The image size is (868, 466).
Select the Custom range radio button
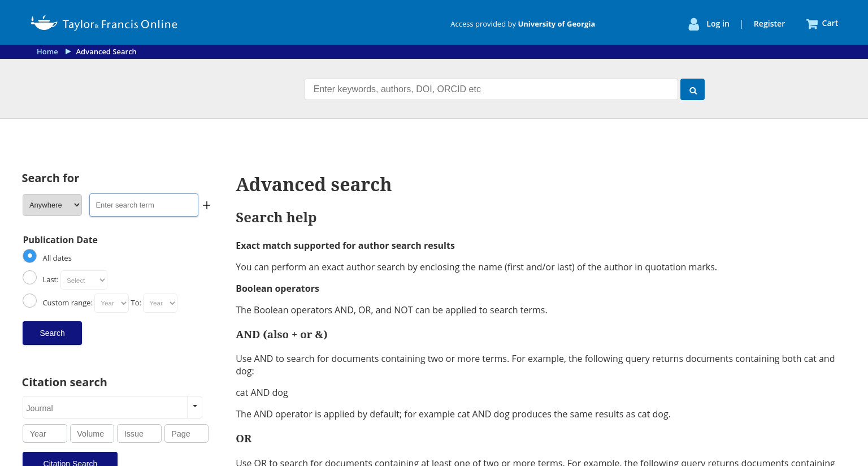(29, 301)
